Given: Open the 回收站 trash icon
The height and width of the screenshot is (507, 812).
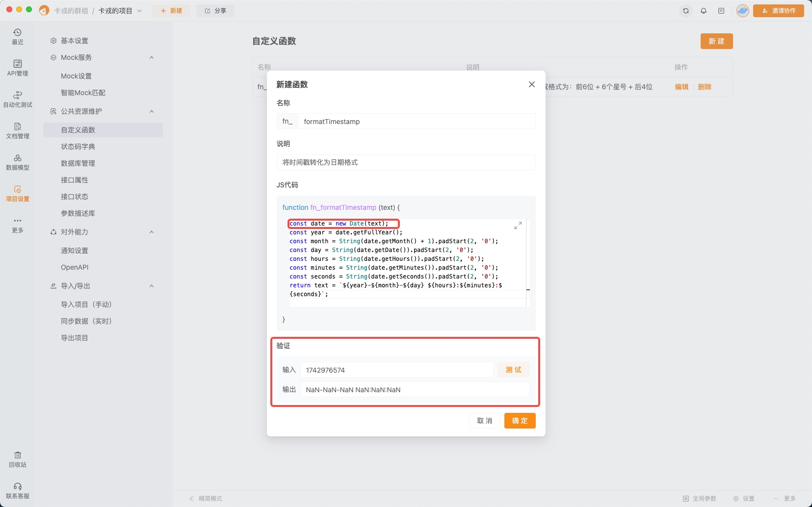Looking at the screenshot, I should 17,460.
